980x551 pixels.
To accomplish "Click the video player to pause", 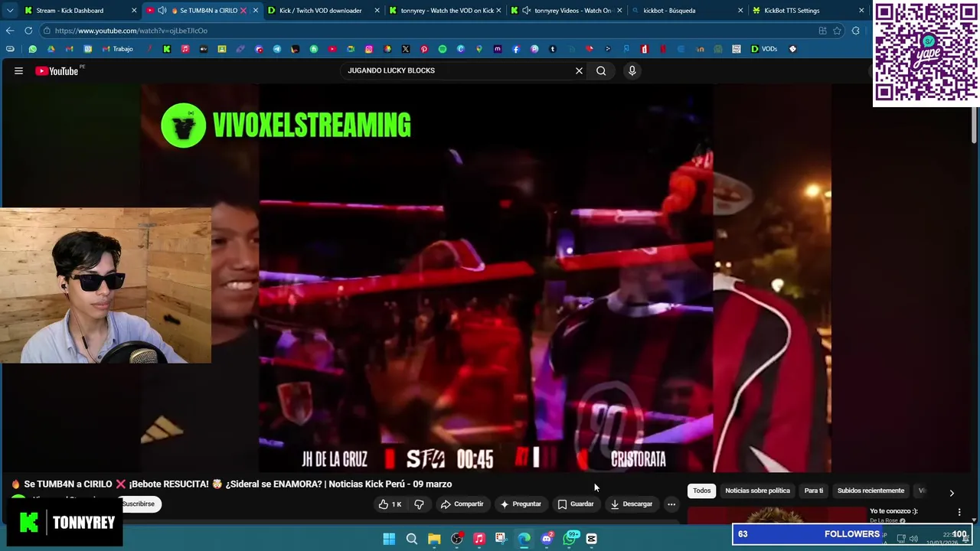I will point(486,279).
